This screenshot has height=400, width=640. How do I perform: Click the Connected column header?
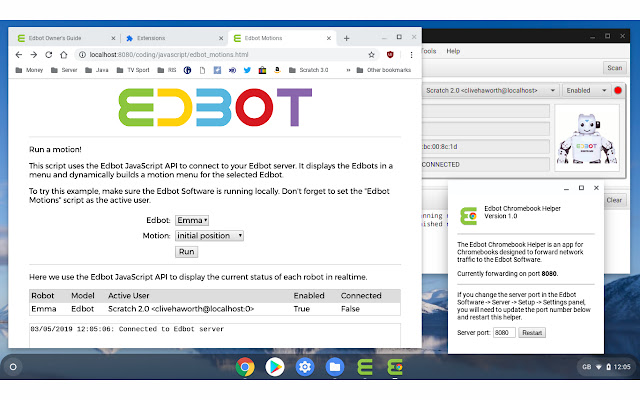[x=361, y=296]
